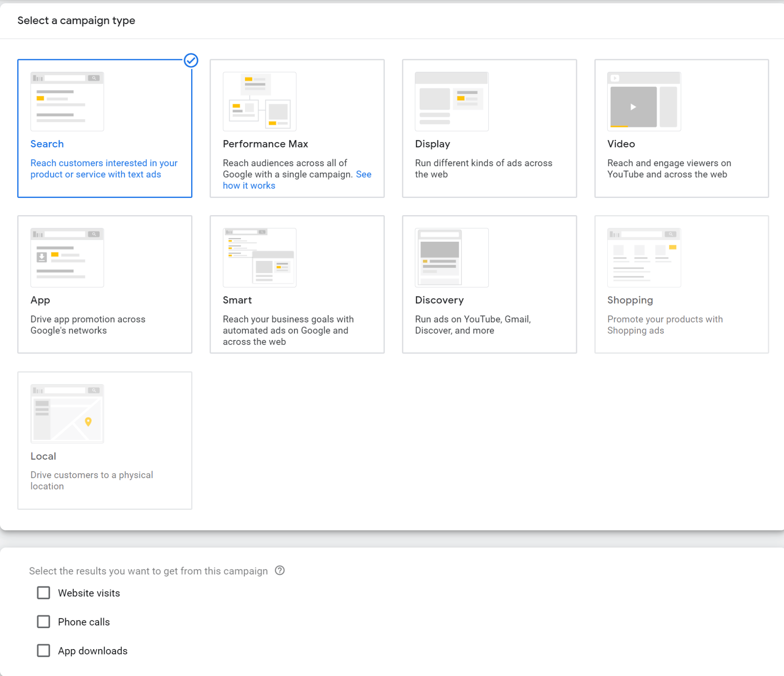Open the 'See how it works' link
This screenshot has height=676, width=784.
(249, 186)
